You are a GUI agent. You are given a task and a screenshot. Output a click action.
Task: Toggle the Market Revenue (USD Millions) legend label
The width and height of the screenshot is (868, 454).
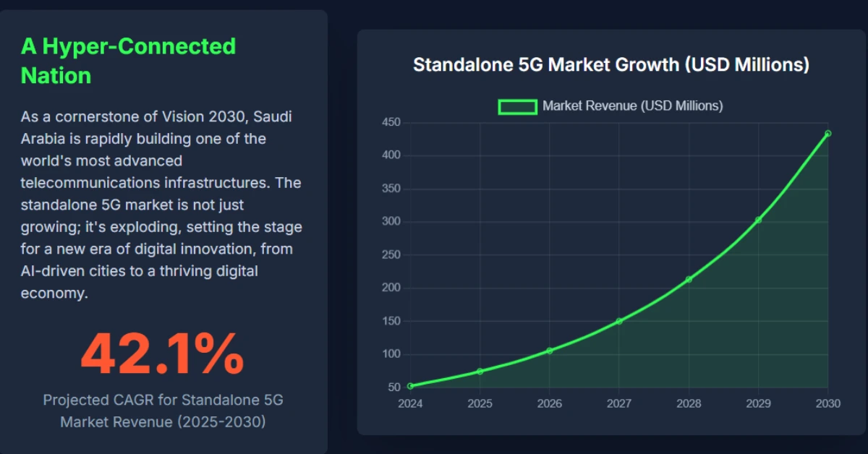tap(632, 106)
